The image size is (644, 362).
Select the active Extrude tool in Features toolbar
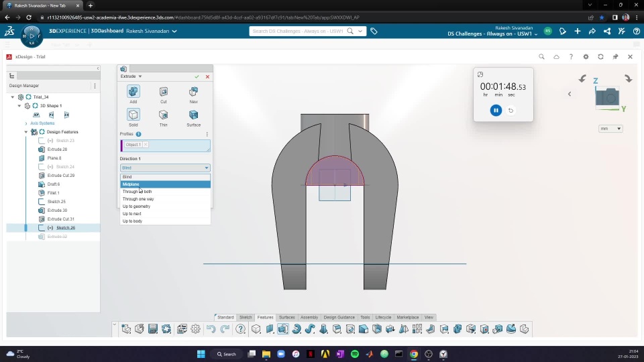(283, 328)
